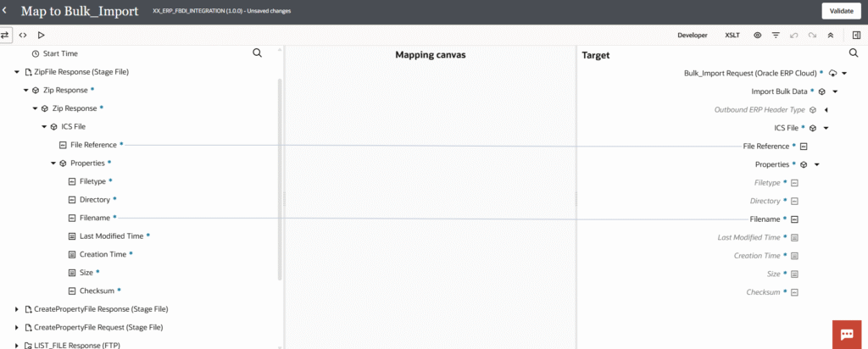Toggle the designer view switch icon
This screenshot has height=349, width=868.
point(6,35)
